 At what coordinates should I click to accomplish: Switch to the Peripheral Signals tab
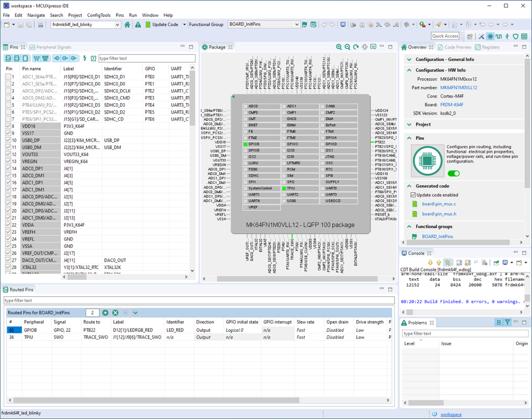(50, 47)
